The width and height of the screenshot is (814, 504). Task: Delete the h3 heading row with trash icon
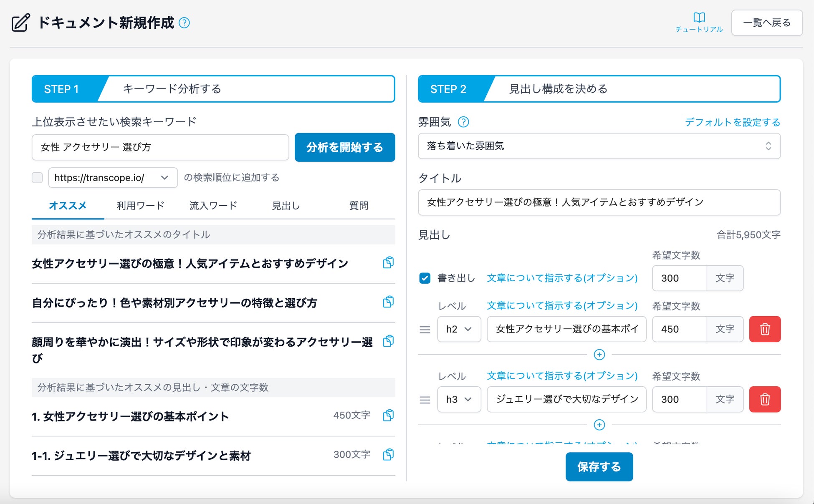click(764, 399)
